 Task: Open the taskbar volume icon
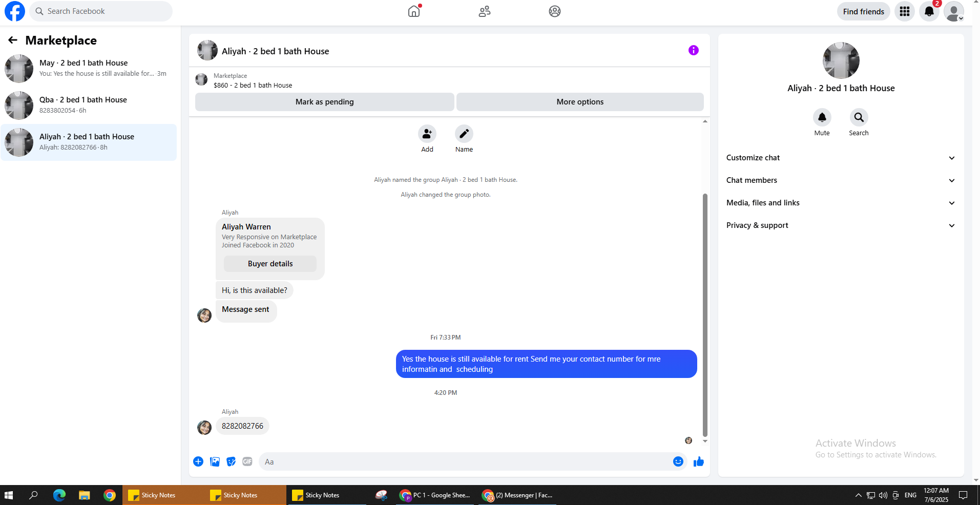[x=883, y=495]
